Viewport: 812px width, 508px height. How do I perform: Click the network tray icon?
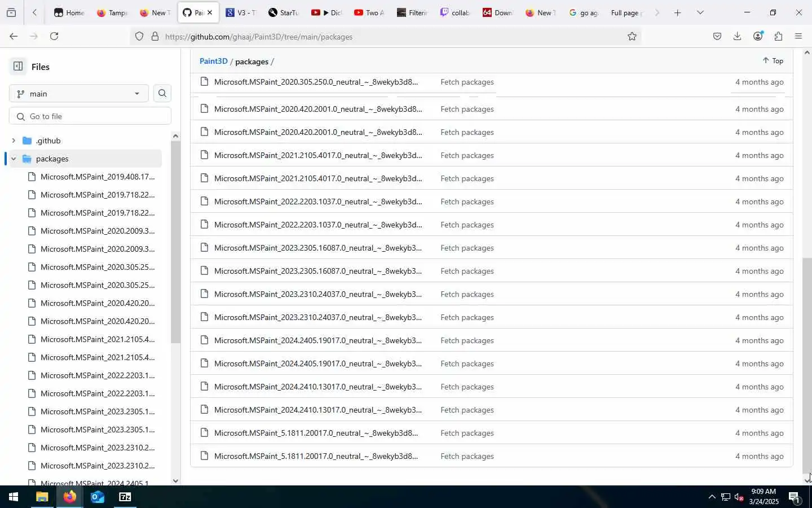(725, 497)
